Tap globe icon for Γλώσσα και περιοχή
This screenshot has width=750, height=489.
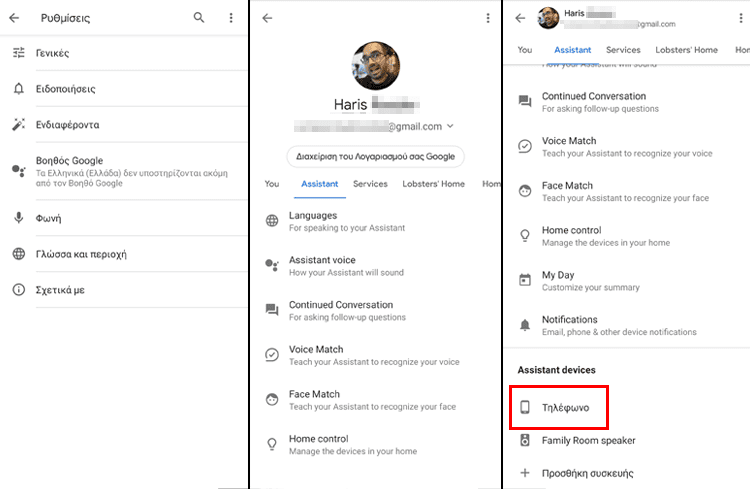[x=19, y=254]
